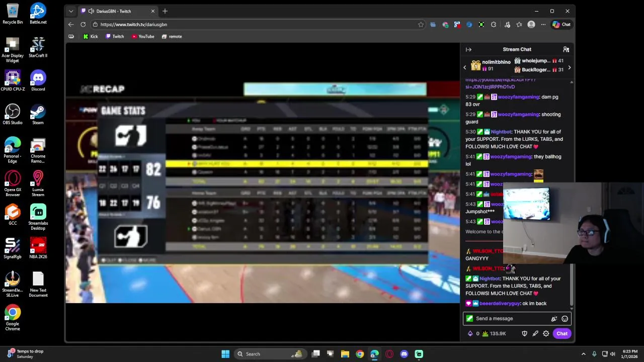Viewport: 644px width, 362px height.
Task: Open the StarCraft II desktop icon
Action: (38, 47)
